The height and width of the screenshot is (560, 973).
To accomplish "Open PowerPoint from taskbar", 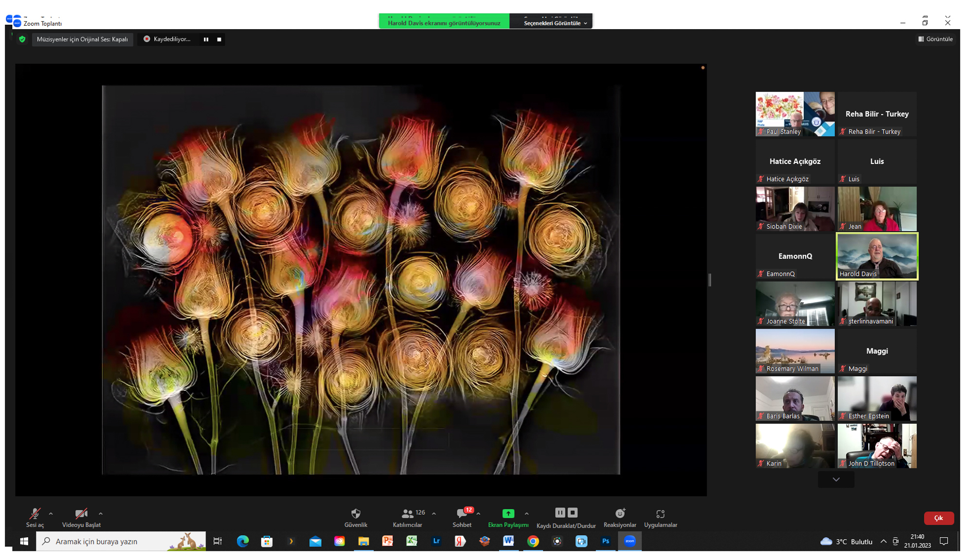I will point(388,541).
